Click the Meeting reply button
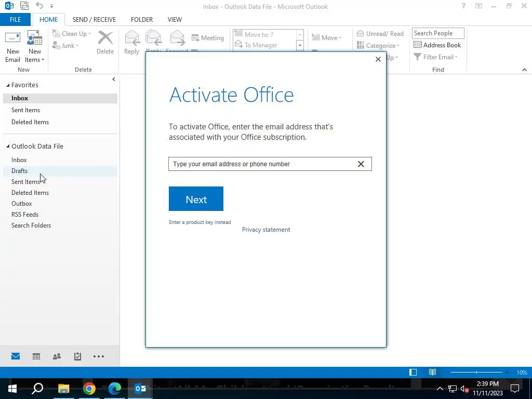The height and width of the screenshot is (399, 532). pos(208,37)
